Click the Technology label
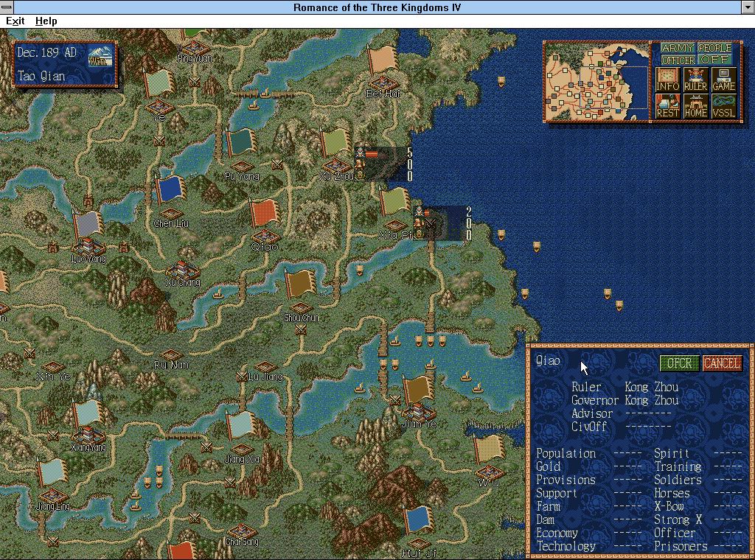755x560 pixels. [566, 547]
